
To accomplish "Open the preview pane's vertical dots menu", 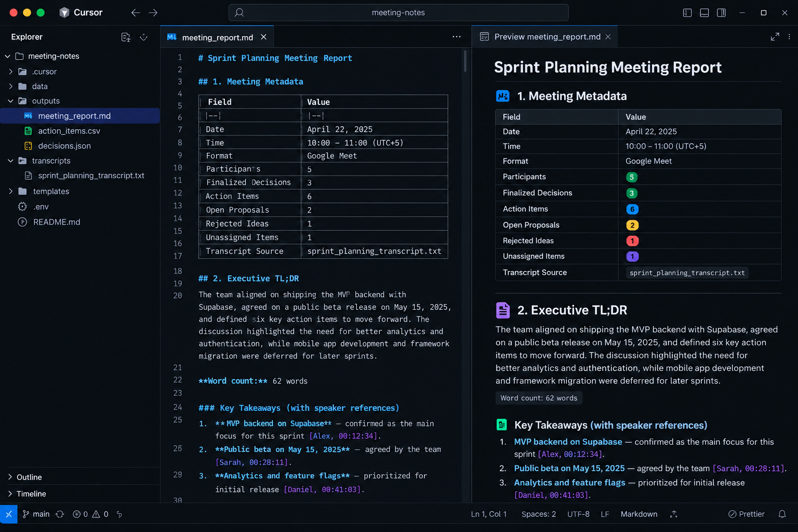I will click(789, 37).
